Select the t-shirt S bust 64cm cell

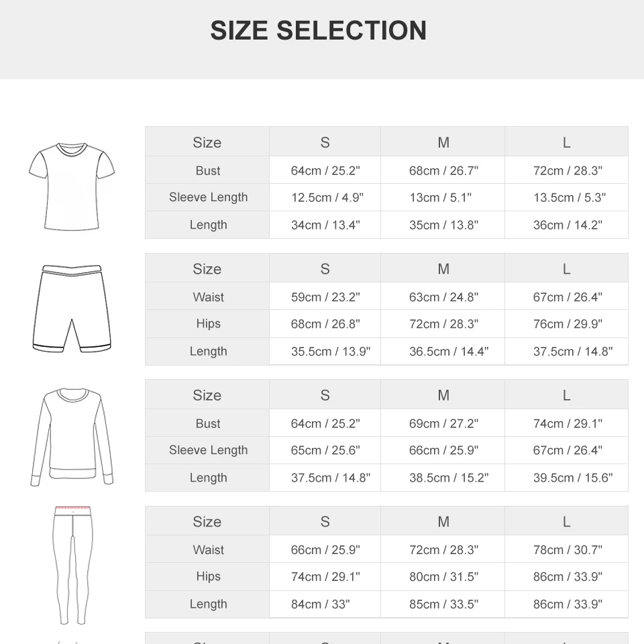pos(325,170)
